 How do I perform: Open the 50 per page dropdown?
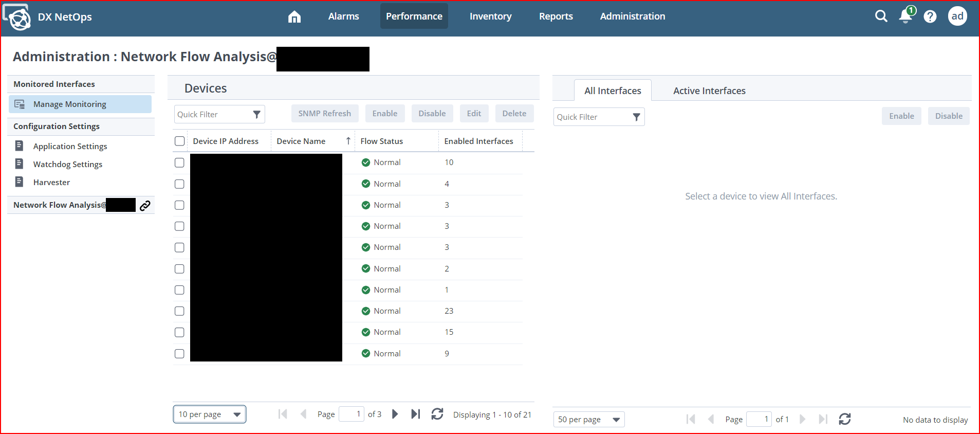[x=589, y=420]
